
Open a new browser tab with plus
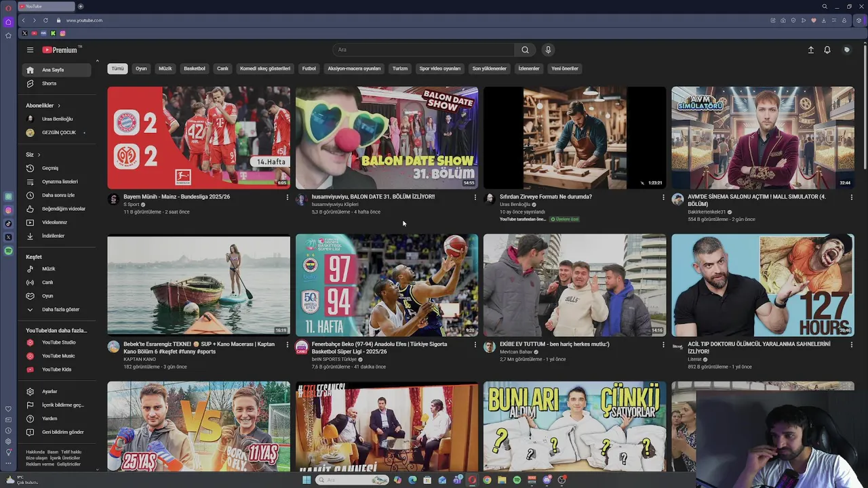(81, 6)
